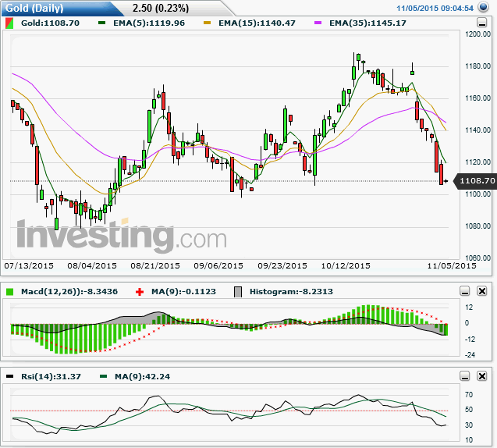Click the 2.50 (0.23%) change value
The image size is (497, 448).
pyautogui.click(x=161, y=8)
